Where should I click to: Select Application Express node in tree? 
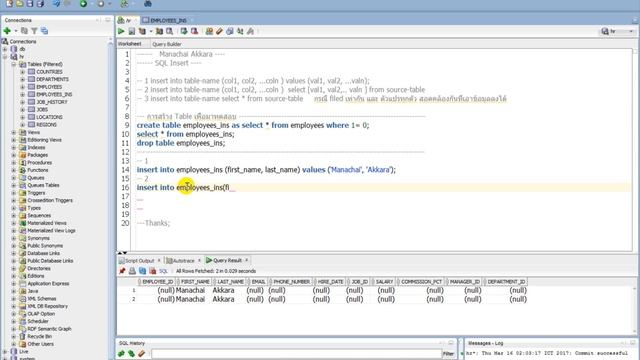[x=48, y=284]
